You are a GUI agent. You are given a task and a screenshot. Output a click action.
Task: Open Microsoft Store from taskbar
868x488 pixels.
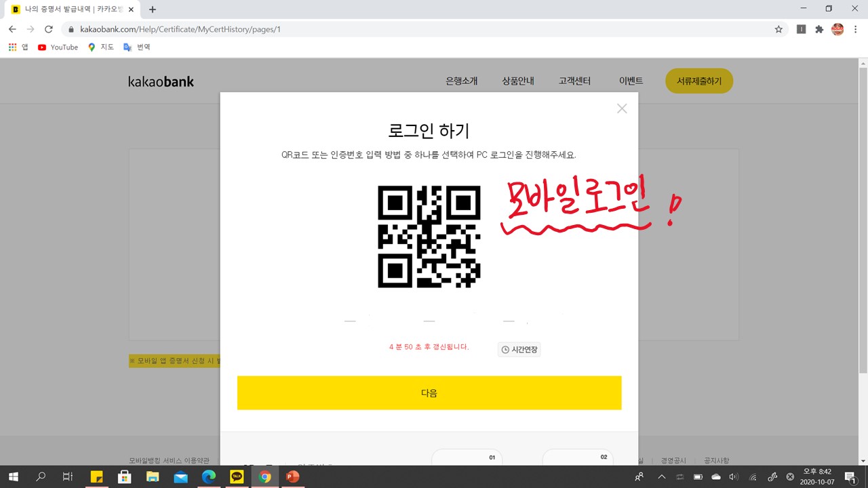125,477
